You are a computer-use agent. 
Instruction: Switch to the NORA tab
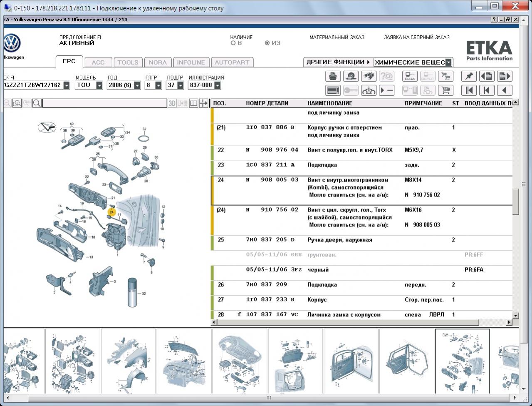tap(158, 62)
